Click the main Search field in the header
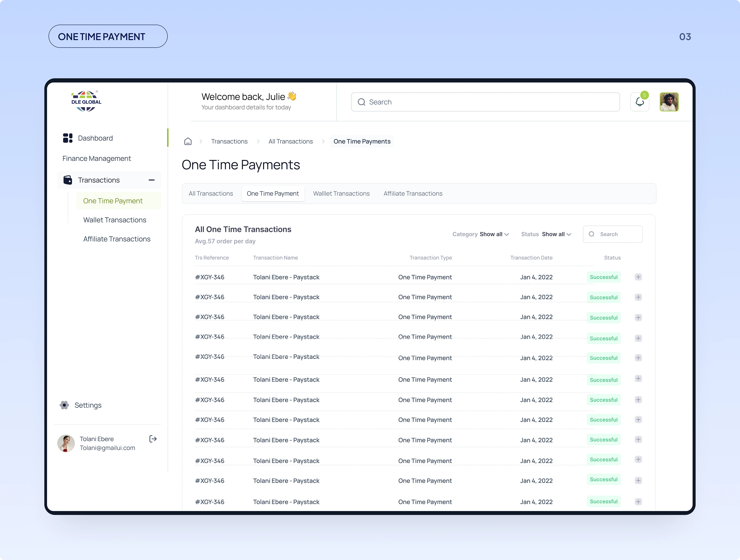The image size is (740, 560). coord(485,102)
